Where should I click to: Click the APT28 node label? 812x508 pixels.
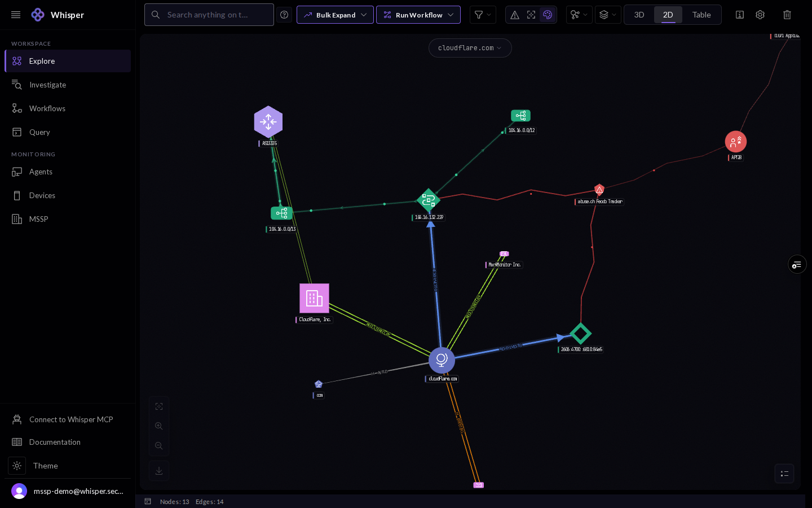[x=736, y=157]
